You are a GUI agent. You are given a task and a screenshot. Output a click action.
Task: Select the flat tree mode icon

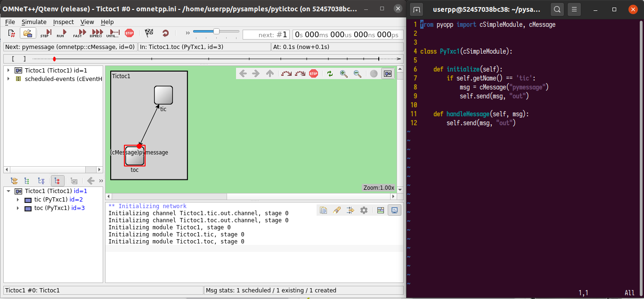(27, 181)
